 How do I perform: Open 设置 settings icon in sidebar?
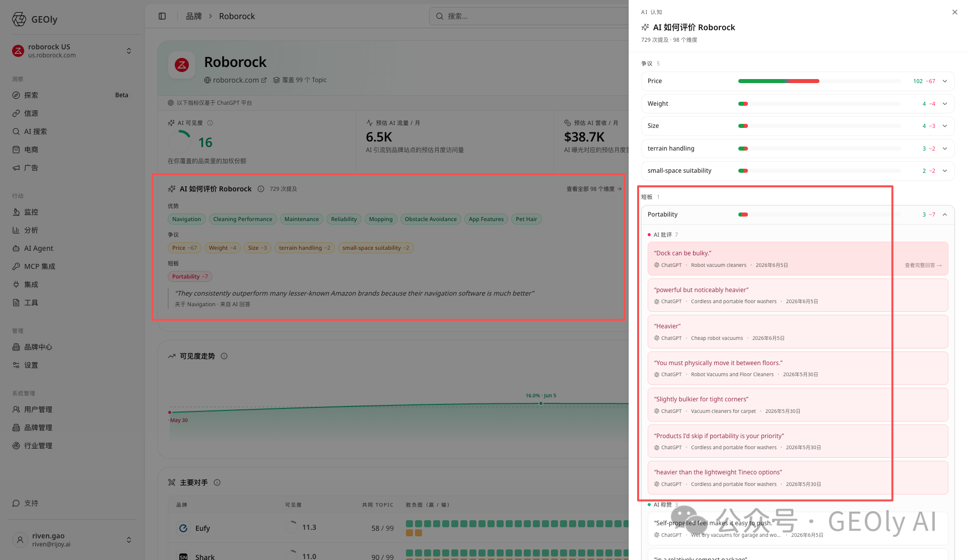pyautogui.click(x=16, y=365)
